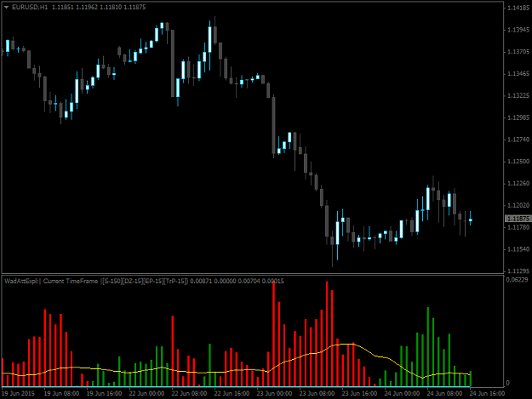The image size is (532, 399).
Task: Click the 24 Jun 00:00 time label
Action: point(402,394)
